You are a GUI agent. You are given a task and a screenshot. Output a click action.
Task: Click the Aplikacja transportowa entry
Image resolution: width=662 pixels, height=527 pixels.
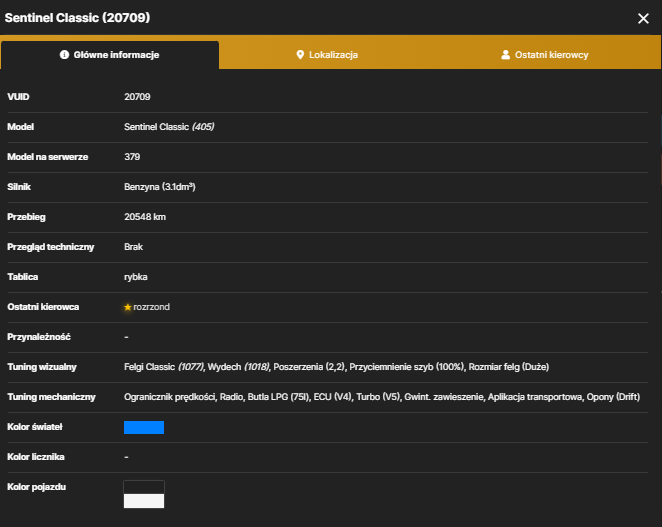point(535,397)
